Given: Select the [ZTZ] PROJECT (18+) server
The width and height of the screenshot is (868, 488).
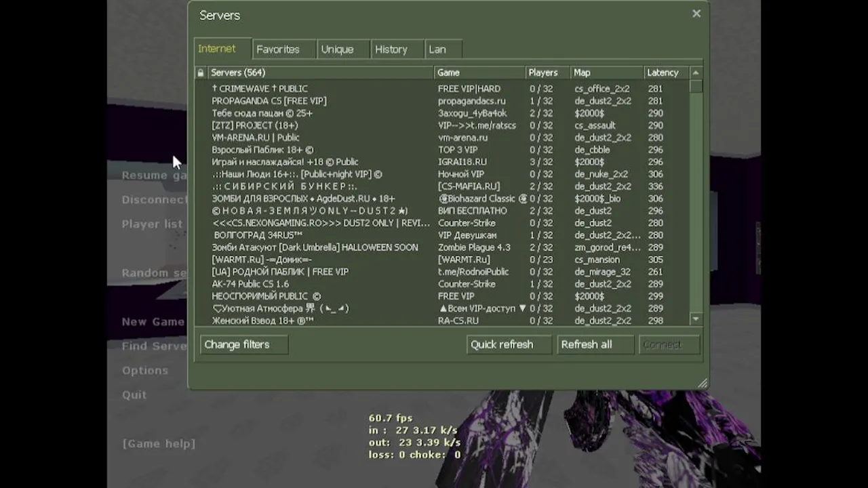Looking at the screenshot, I should click(441, 125).
